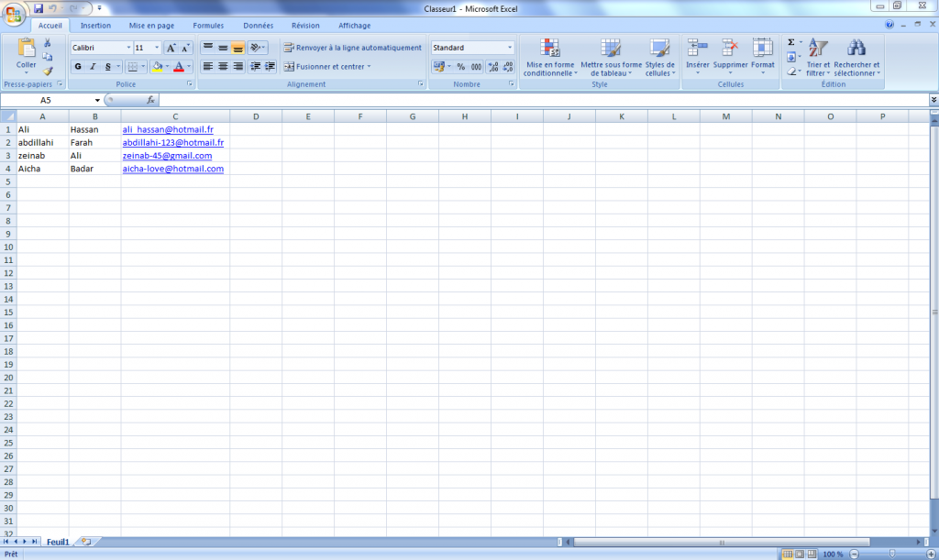Viewport: 939px width, 560px height.
Task: Open the Calibri font name dropdown
Action: [x=127, y=48]
